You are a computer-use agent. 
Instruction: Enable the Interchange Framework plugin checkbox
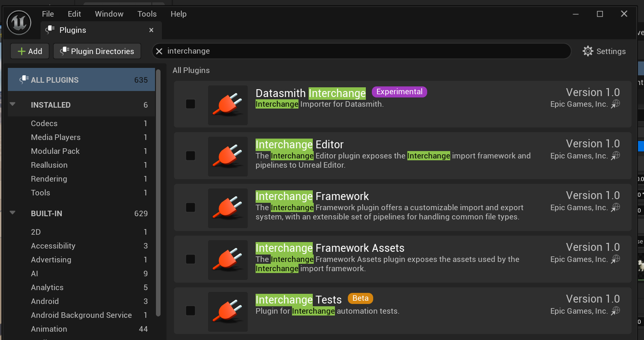point(191,208)
